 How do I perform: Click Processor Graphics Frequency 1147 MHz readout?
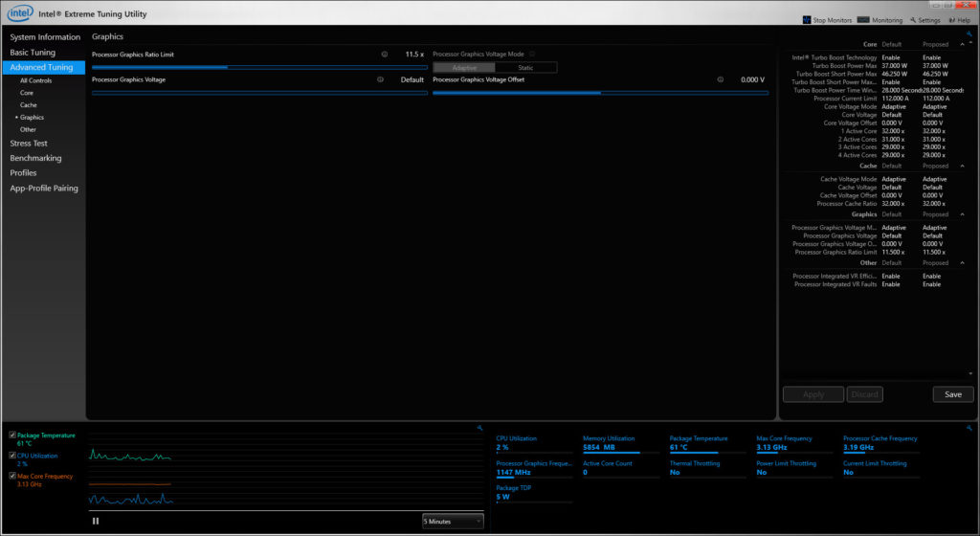[x=534, y=469]
